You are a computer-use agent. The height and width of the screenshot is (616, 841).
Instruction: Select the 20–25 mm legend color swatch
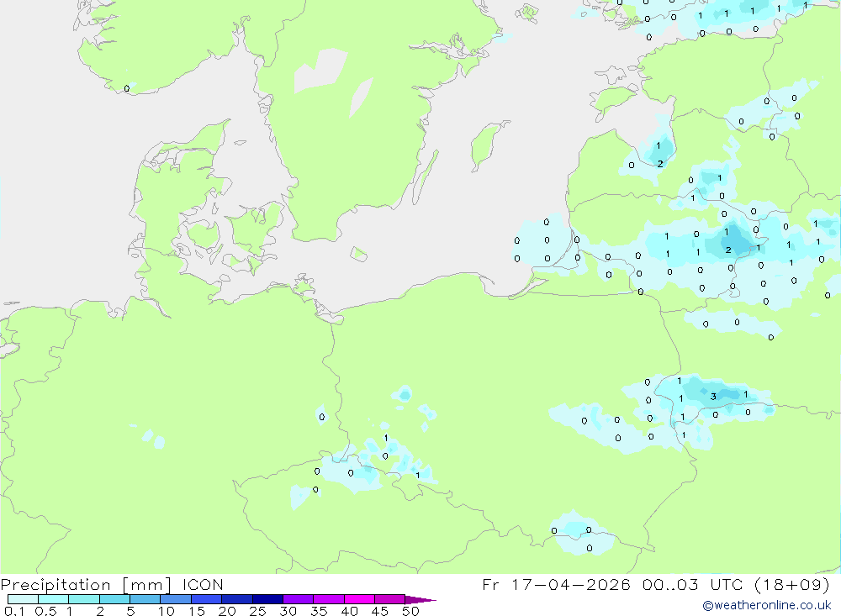point(237,599)
